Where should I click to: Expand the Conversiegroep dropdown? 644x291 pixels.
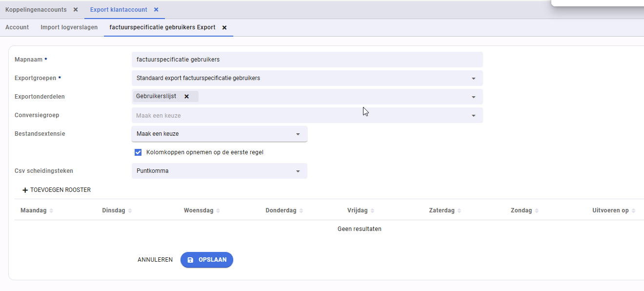[x=473, y=116]
